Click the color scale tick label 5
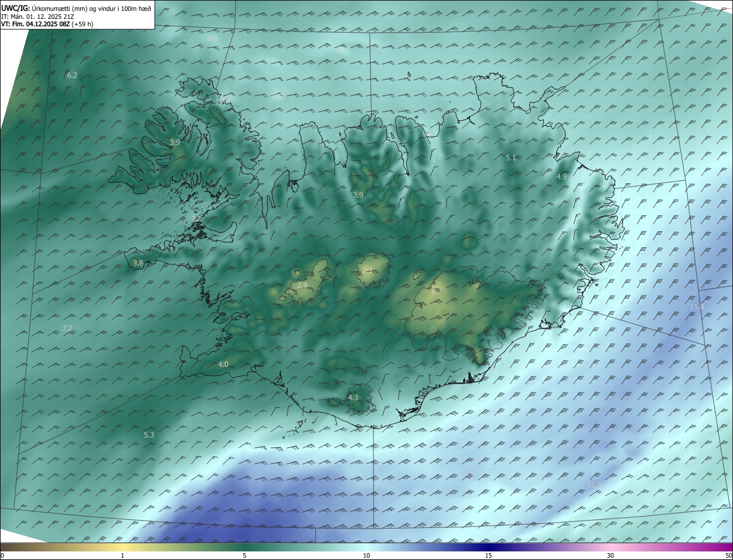The width and height of the screenshot is (733, 560). pyautogui.click(x=245, y=555)
